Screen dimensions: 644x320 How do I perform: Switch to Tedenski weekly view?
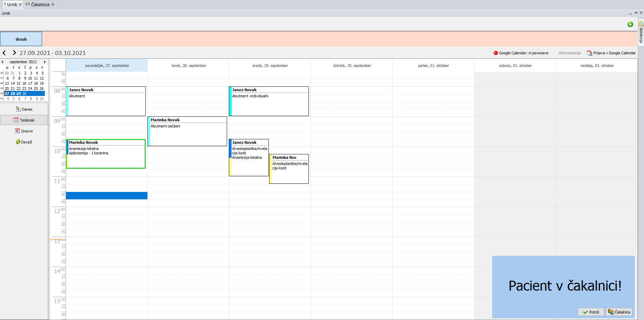[24, 120]
